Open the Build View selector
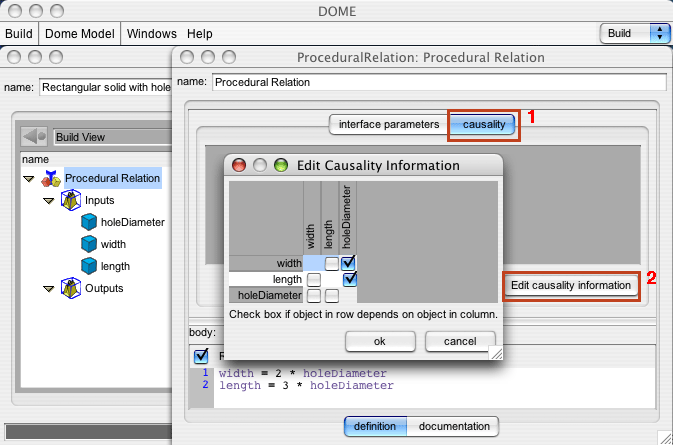673x445 pixels. click(x=113, y=137)
